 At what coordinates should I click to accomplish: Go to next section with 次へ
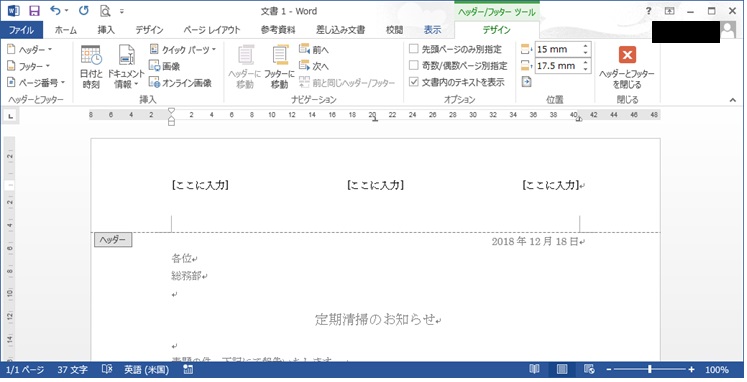314,66
